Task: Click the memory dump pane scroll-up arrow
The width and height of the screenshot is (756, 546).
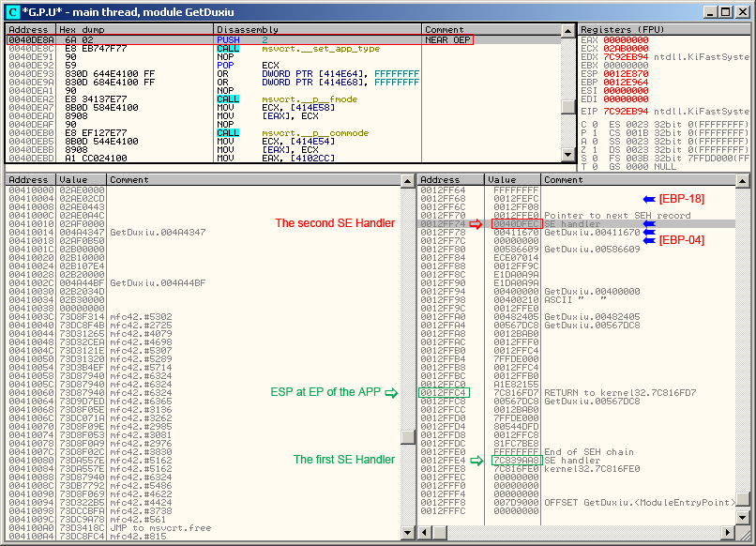Action: tap(408, 180)
